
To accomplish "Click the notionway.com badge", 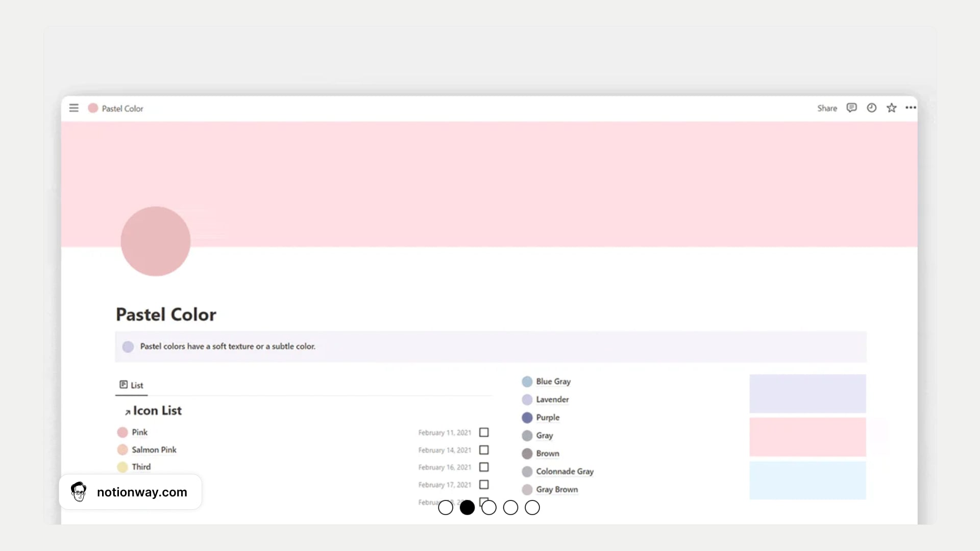I will click(x=131, y=492).
